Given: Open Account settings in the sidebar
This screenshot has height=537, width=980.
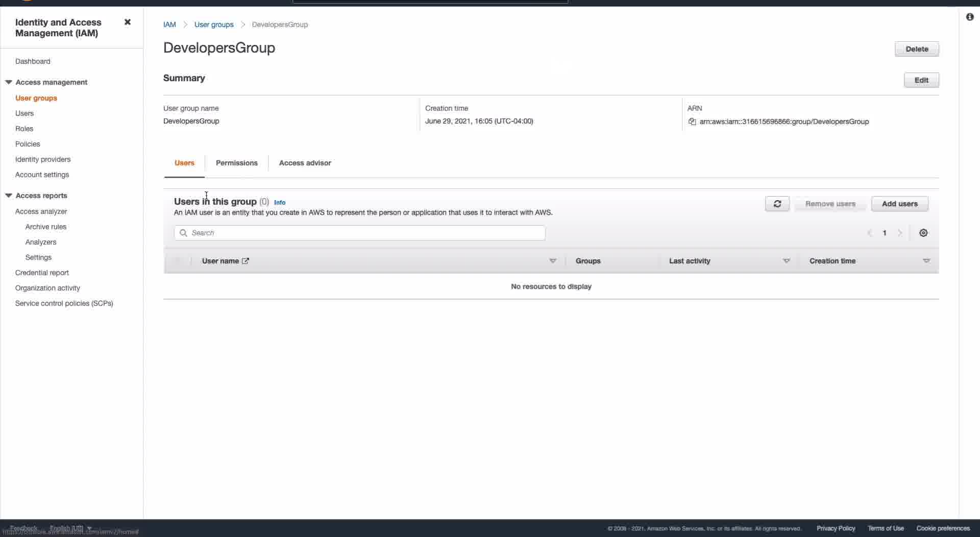Looking at the screenshot, I should tap(42, 175).
